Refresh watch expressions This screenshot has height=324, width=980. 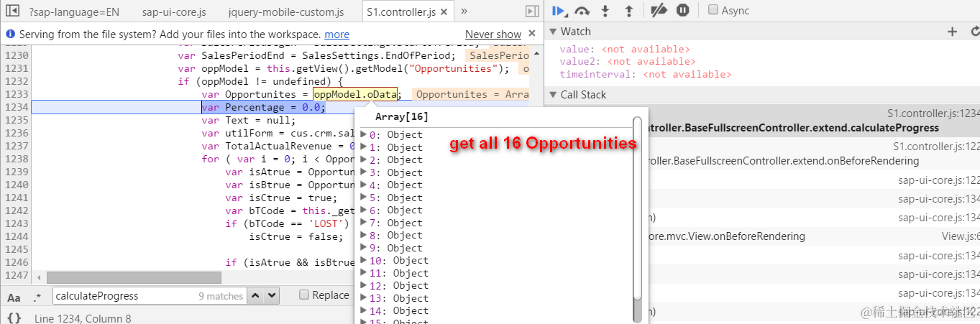click(x=974, y=32)
